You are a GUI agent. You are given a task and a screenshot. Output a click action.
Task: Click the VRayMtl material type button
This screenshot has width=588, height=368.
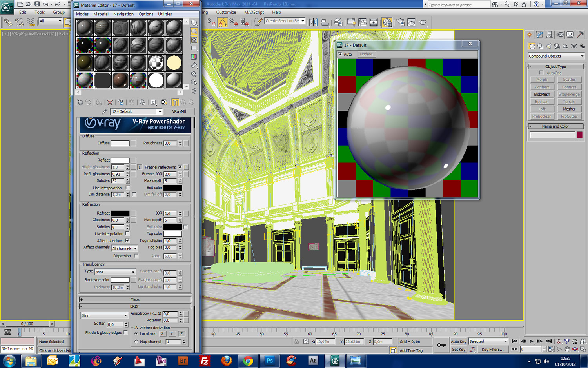(x=179, y=111)
